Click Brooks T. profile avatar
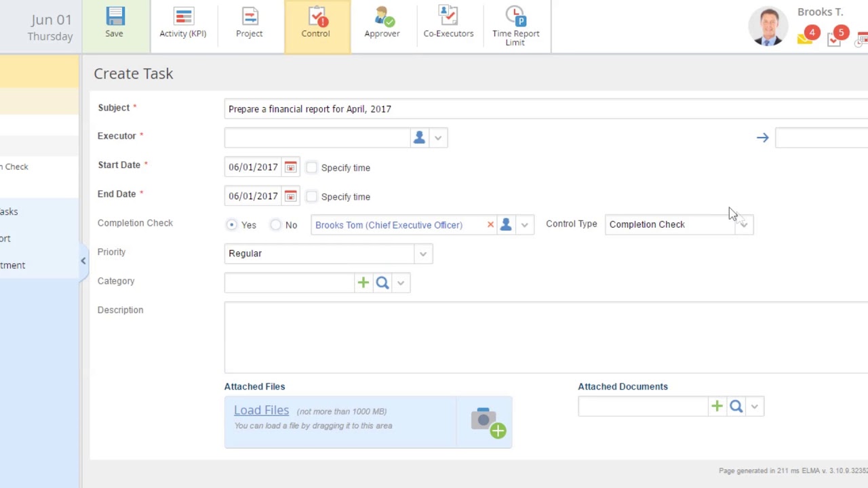 [768, 26]
